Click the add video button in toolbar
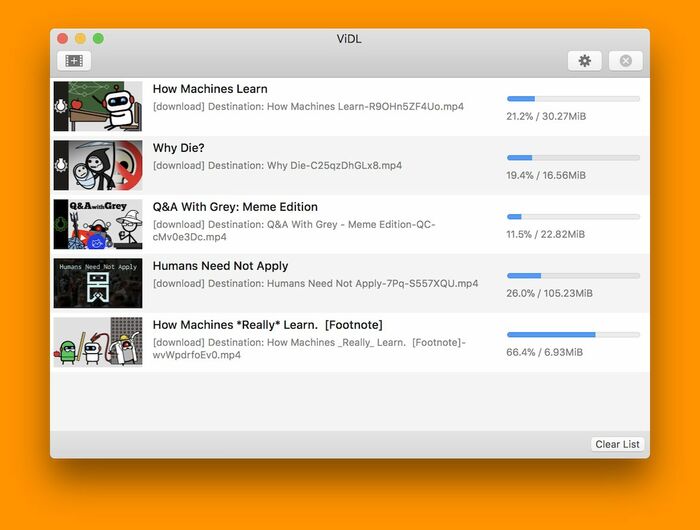 pyautogui.click(x=74, y=61)
